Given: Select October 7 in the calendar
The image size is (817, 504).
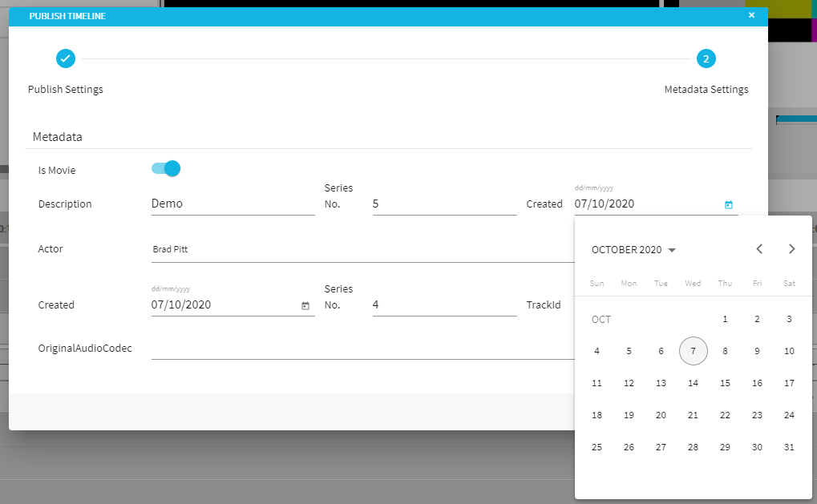Looking at the screenshot, I should [693, 351].
